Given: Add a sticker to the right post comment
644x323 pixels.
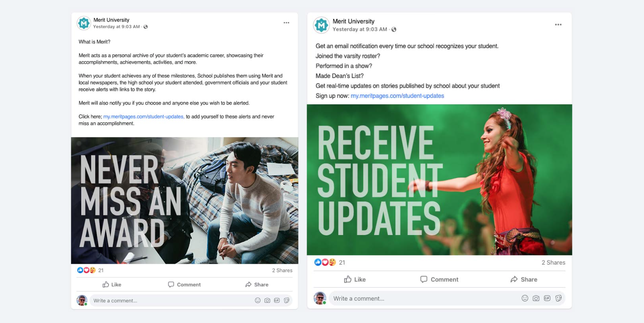Looking at the screenshot, I should pyautogui.click(x=558, y=298).
